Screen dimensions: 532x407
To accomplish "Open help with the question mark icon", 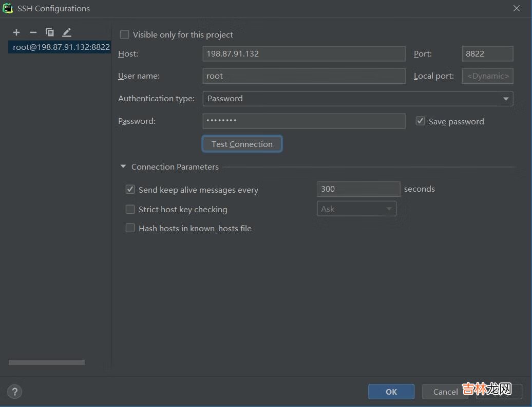I will click(15, 392).
